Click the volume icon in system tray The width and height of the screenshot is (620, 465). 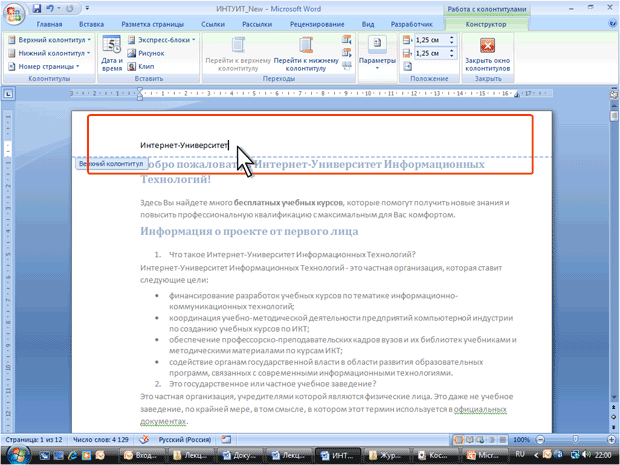pos(587,455)
